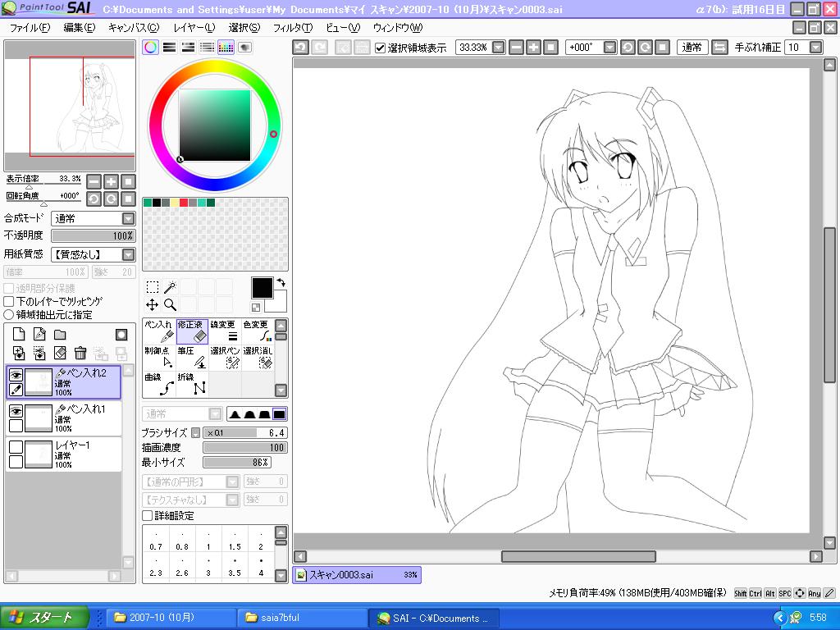Open the 編集(E) menu

[80, 27]
